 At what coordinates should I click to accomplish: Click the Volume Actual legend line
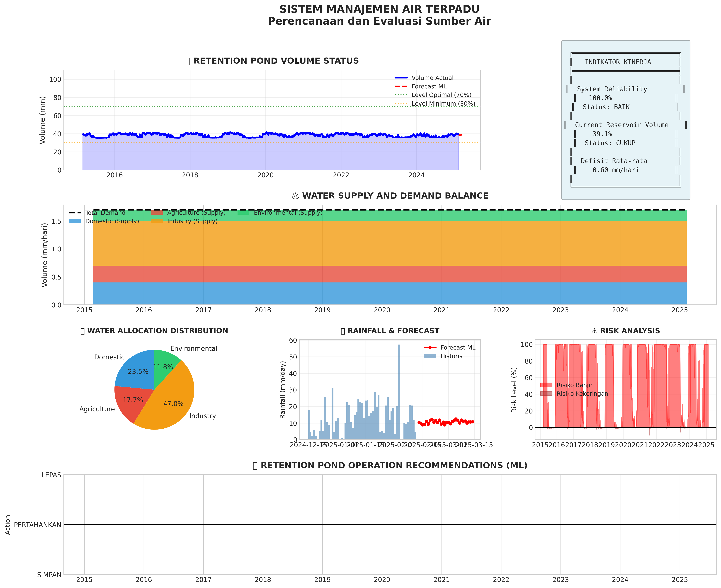point(401,78)
